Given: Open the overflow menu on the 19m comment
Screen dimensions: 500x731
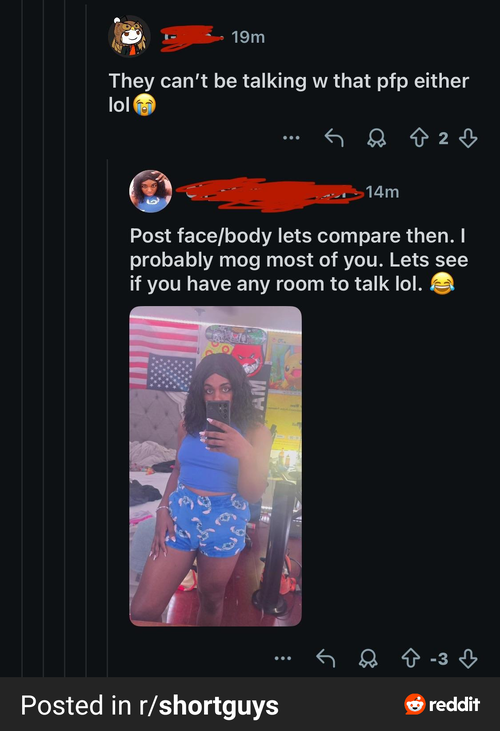Looking at the screenshot, I should point(291,138).
